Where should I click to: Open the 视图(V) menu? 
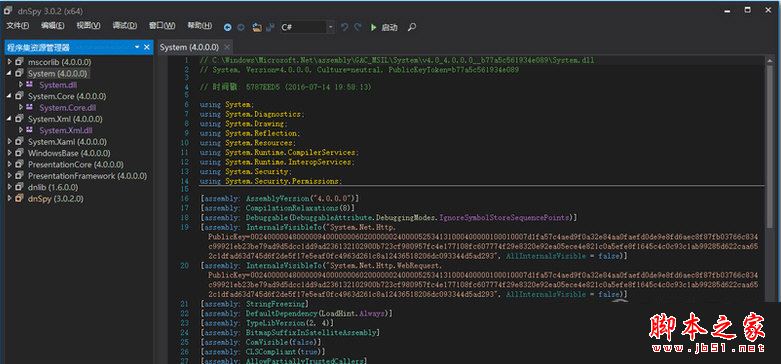pos(89,25)
